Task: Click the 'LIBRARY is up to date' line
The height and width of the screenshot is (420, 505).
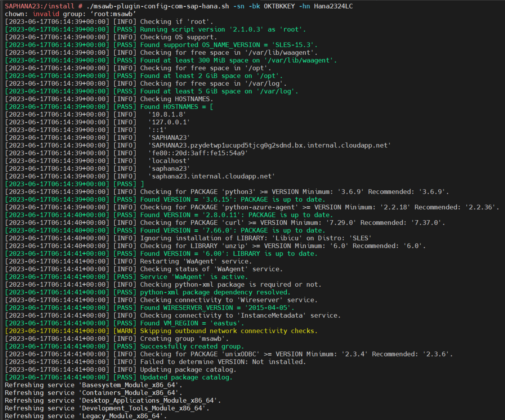Action: 161,253
